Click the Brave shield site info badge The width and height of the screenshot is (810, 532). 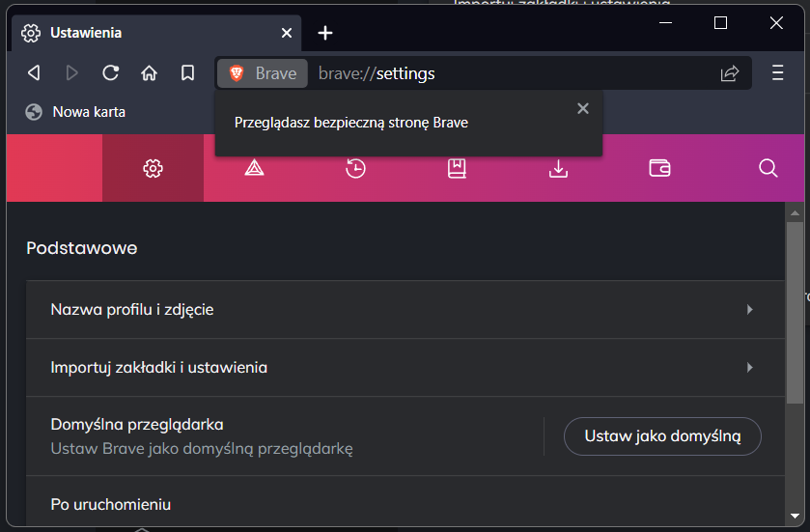[x=263, y=73]
